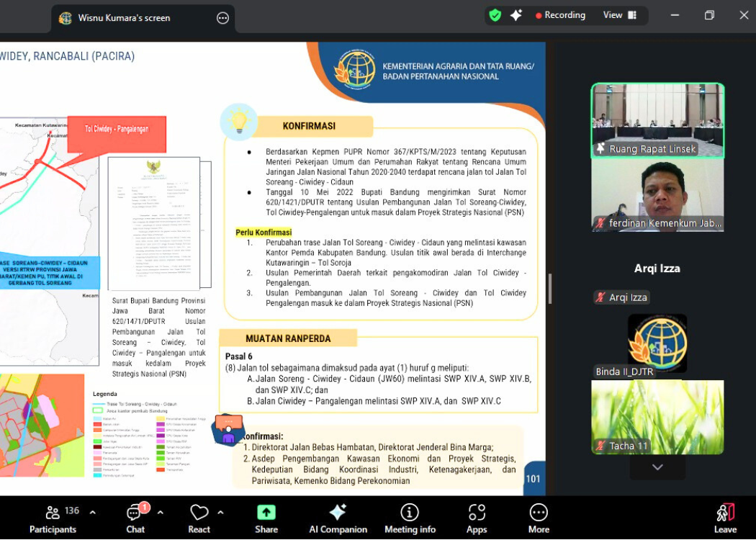The width and height of the screenshot is (756, 540).
Task: Open Meeting info
Action: [410, 518]
